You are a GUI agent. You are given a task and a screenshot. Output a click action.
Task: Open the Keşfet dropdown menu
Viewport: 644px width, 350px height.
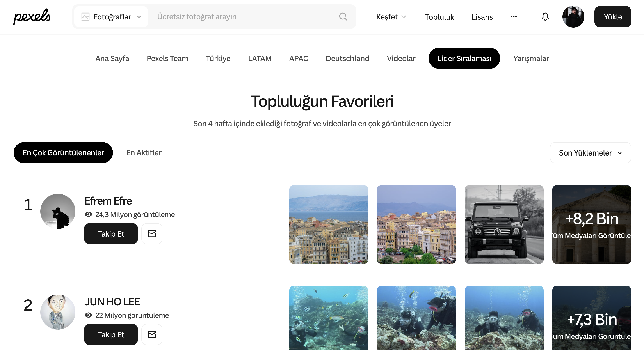391,17
